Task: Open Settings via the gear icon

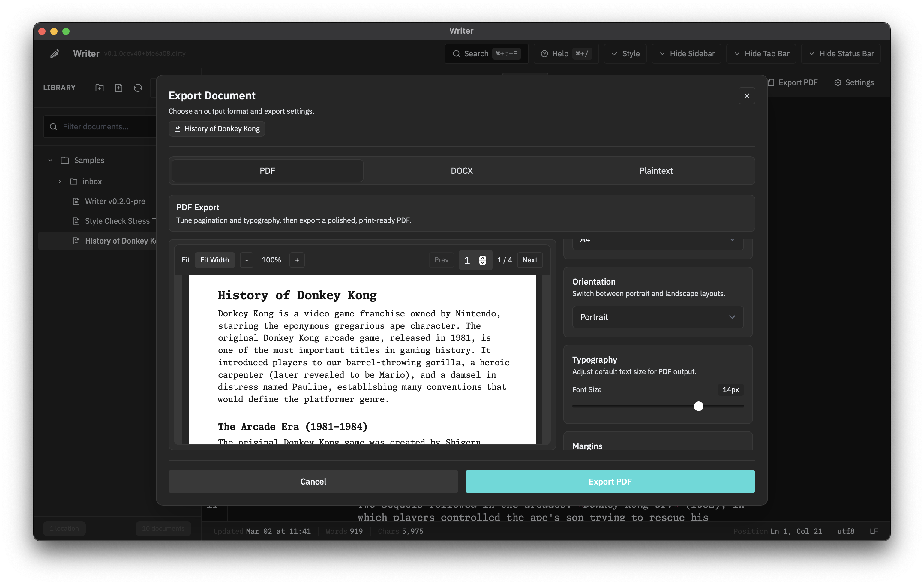Action: [x=854, y=82]
